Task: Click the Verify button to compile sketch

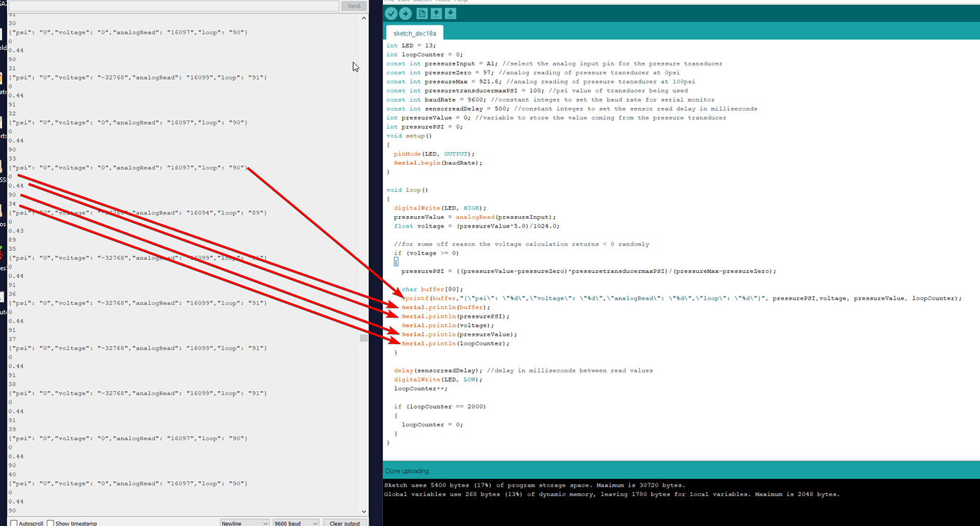Action: 391,13
